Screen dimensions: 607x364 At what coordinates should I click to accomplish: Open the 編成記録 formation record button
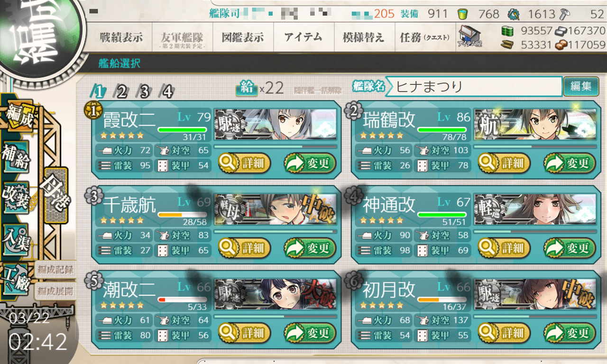tap(56, 270)
